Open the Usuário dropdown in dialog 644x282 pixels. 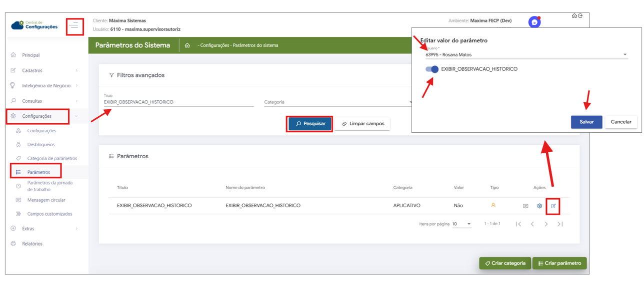pyautogui.click(x=526, y=55)
